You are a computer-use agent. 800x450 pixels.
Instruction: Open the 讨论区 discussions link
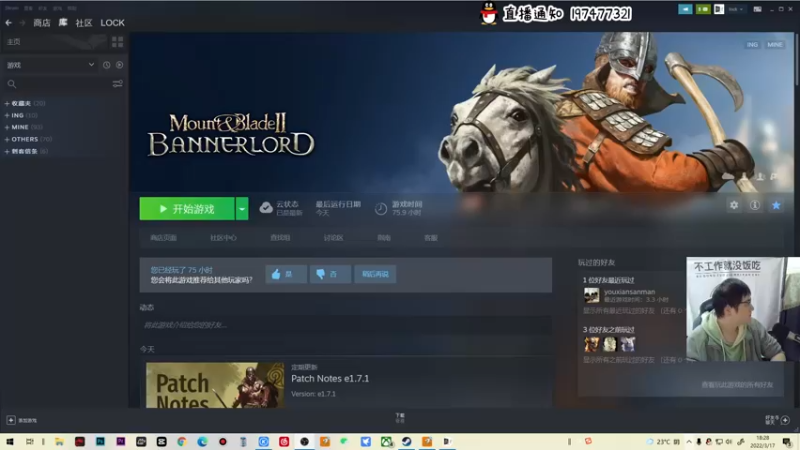333,238
